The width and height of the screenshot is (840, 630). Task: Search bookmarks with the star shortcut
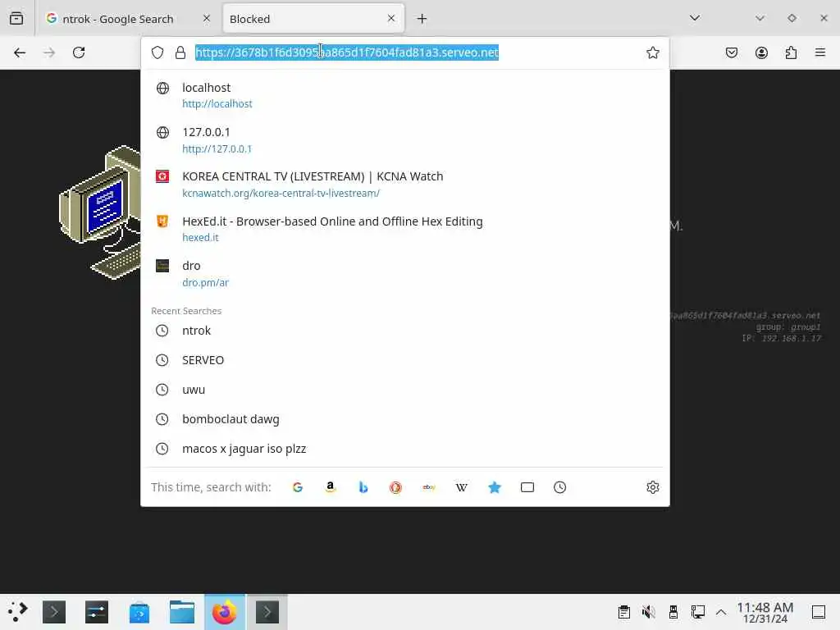[495, 487]
